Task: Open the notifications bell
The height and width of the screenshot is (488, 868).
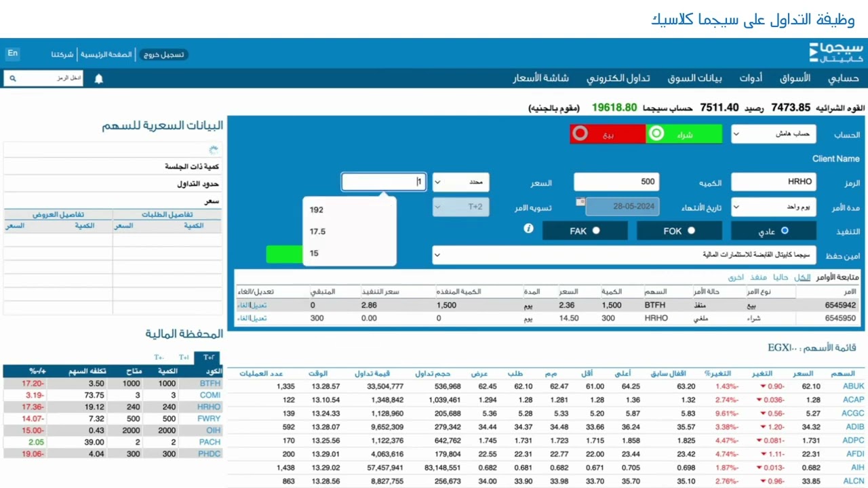Action: 99,79
